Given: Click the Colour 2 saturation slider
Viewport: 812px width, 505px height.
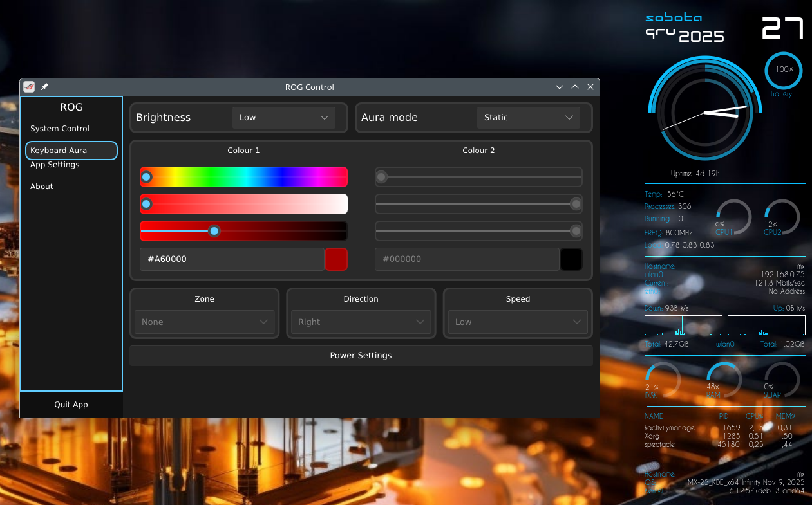Looking at the screenshot, I should click(478, 204).
